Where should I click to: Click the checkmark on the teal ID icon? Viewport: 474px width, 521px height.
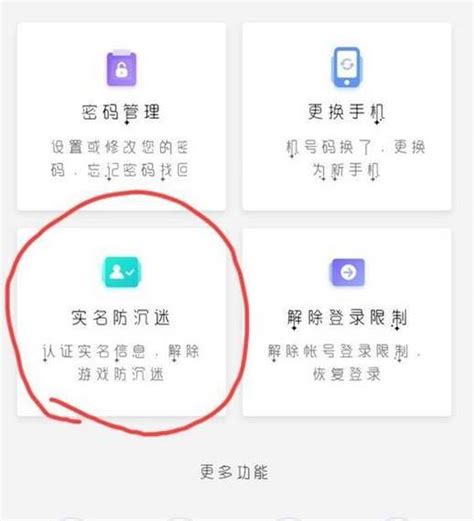pyautogui.click(x=130, y=272)
